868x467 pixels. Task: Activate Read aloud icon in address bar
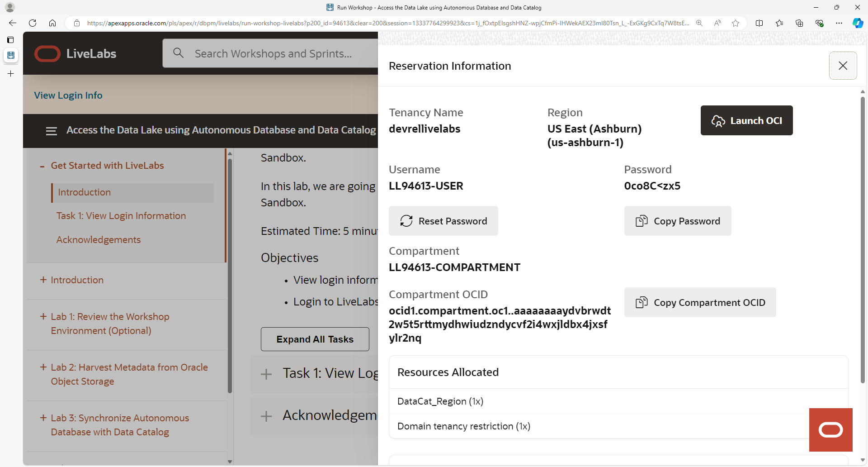(717, 23)
